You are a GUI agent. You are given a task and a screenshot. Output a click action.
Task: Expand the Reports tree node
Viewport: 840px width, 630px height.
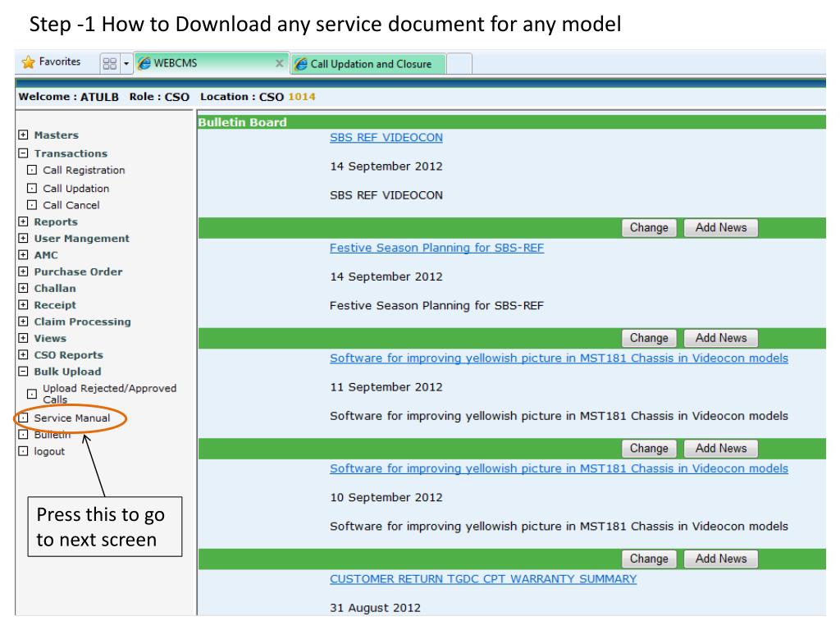click(23, 221)
